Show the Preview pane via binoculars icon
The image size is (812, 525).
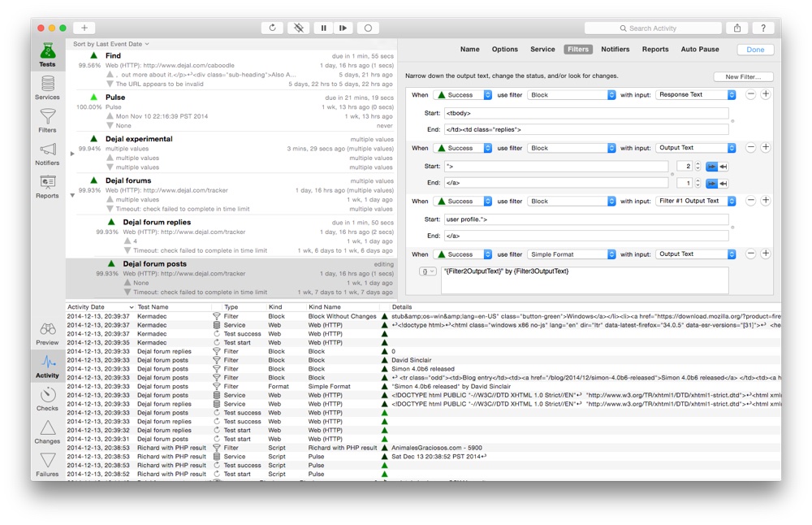click(x=47, y=333)
